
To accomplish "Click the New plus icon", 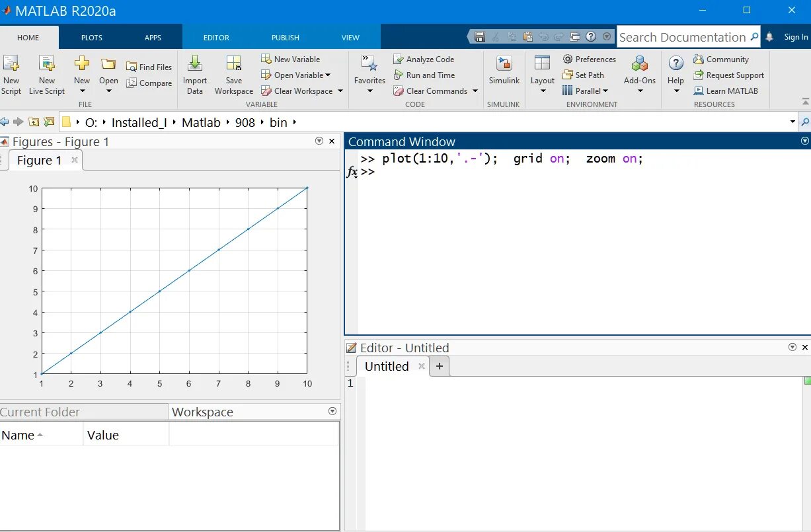I will (x=82, y=63).
